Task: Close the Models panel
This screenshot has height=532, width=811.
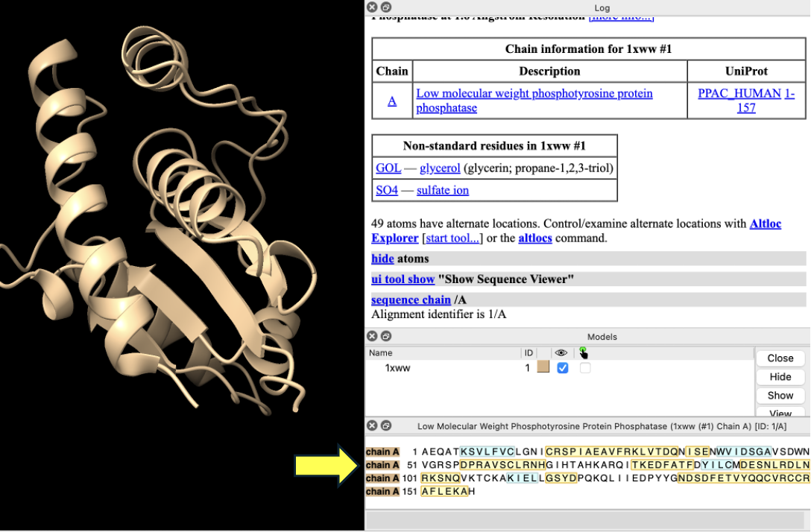Action: (x=372, y=337)
